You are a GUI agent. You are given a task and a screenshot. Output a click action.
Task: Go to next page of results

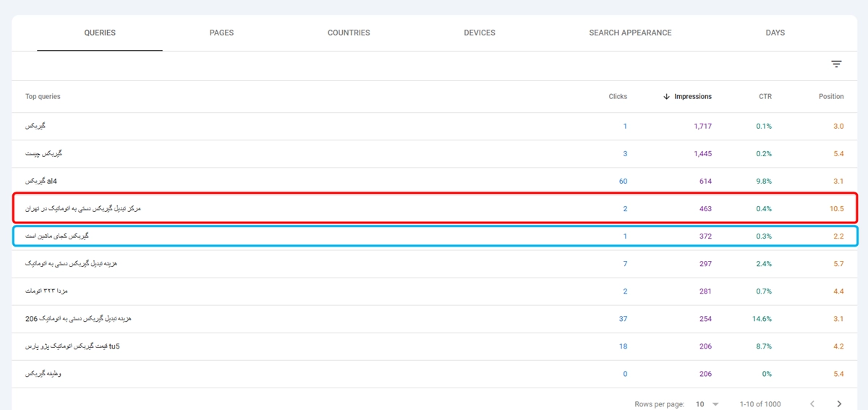(x=839, y=403)
